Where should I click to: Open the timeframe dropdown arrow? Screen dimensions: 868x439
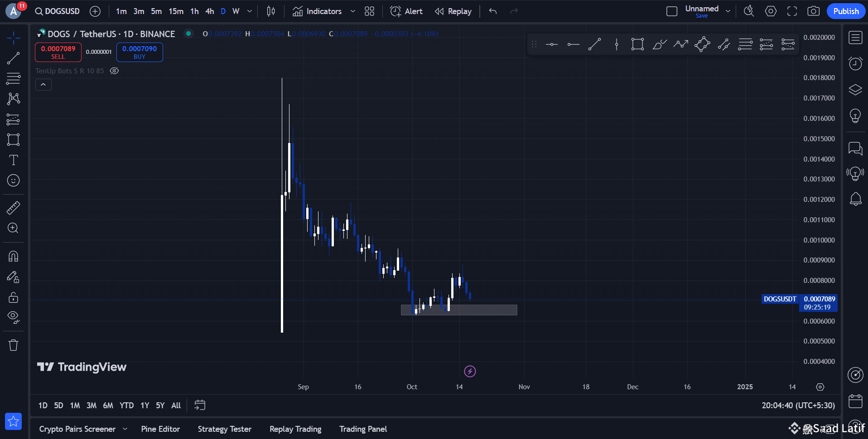pos(250,11)
